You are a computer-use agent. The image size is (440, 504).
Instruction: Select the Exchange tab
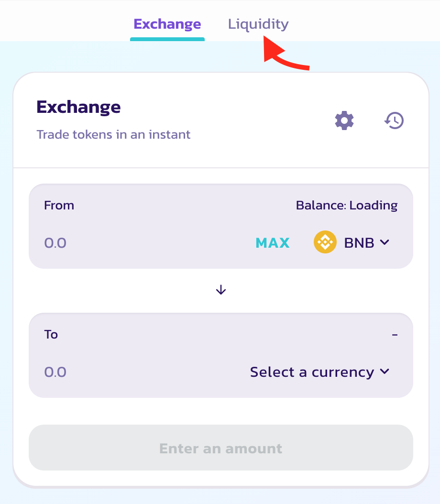(167, 24)
